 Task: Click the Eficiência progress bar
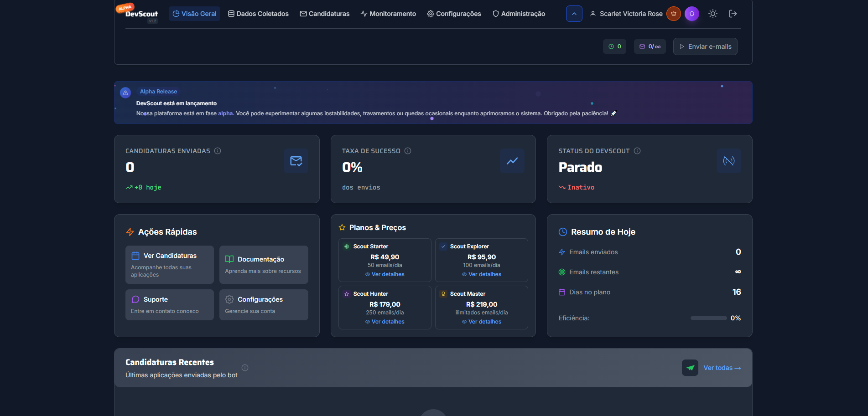pos(708,318)
